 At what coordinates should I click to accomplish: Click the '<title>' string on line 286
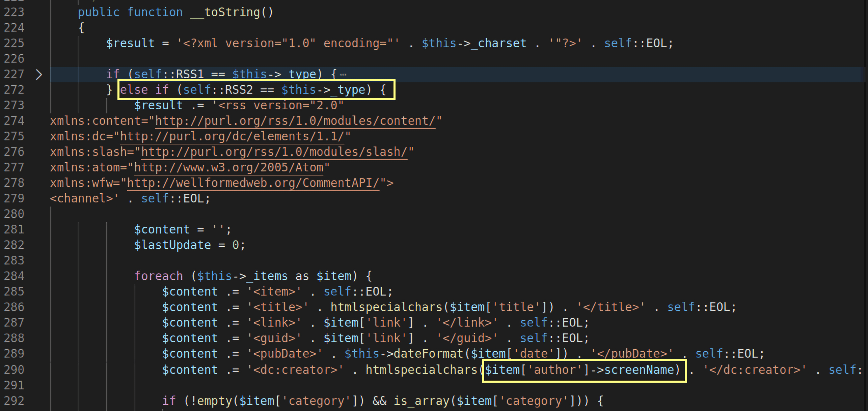point(278,307)
